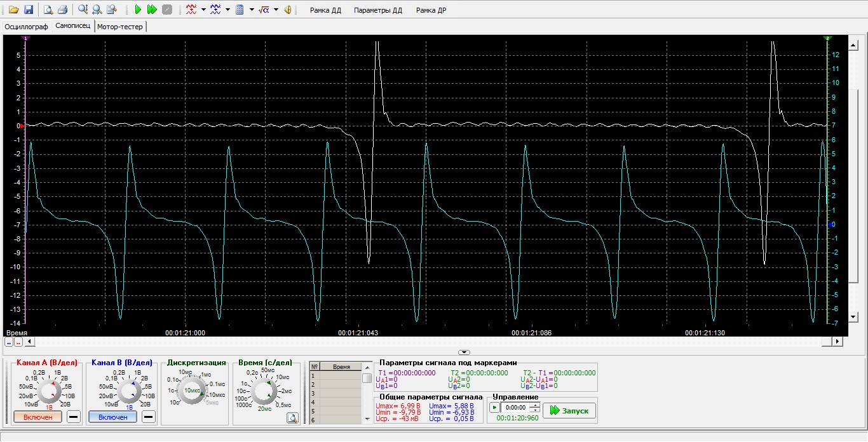
Task: Toggle the blue Канал B Включен button
Action: pyautogui.click(x=112, y=417)
